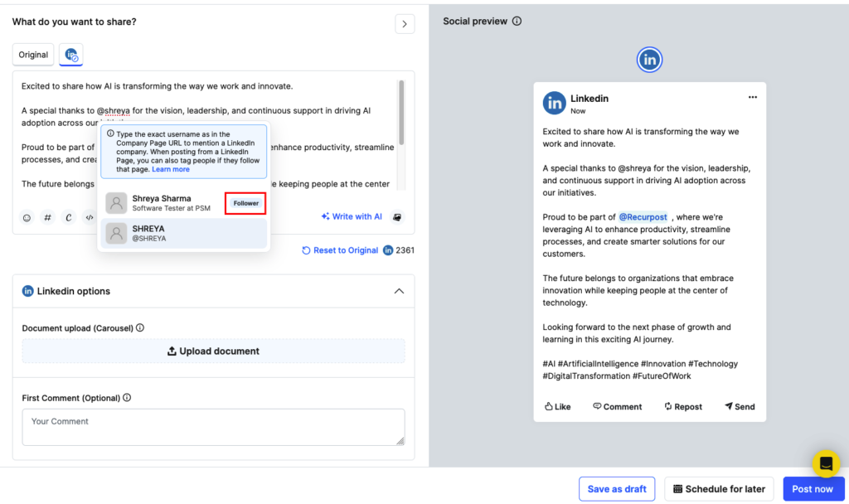Collapse the panel with the right chevron
849x504 pixels.
pos(405,24)
